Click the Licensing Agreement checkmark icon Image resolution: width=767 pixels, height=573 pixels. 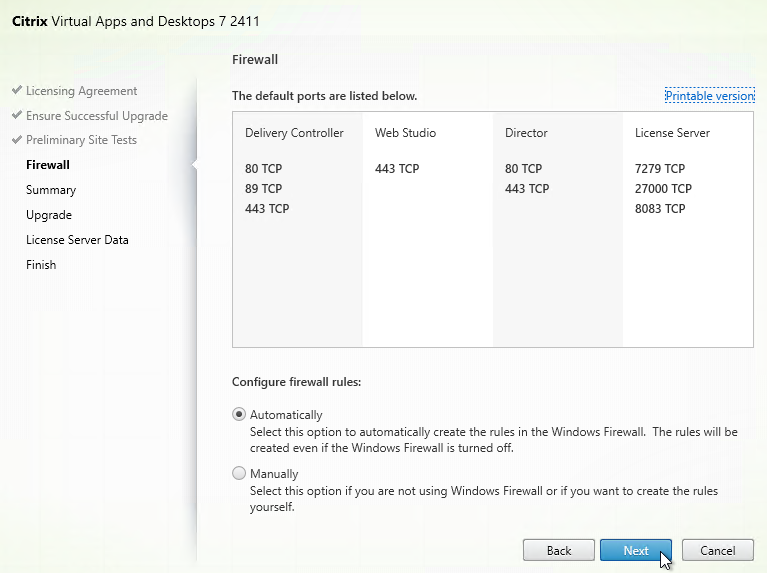click(x=17, y=90)
